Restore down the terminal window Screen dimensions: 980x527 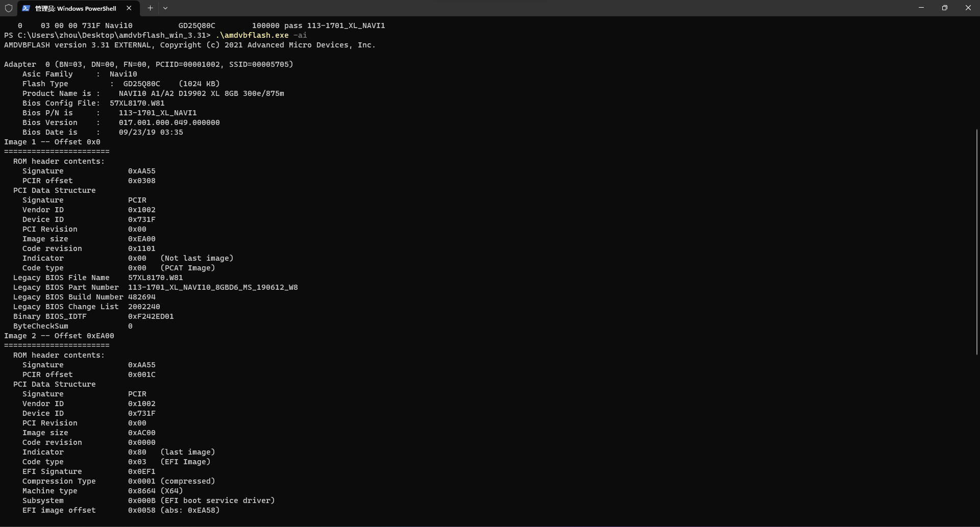click(945, 8)
